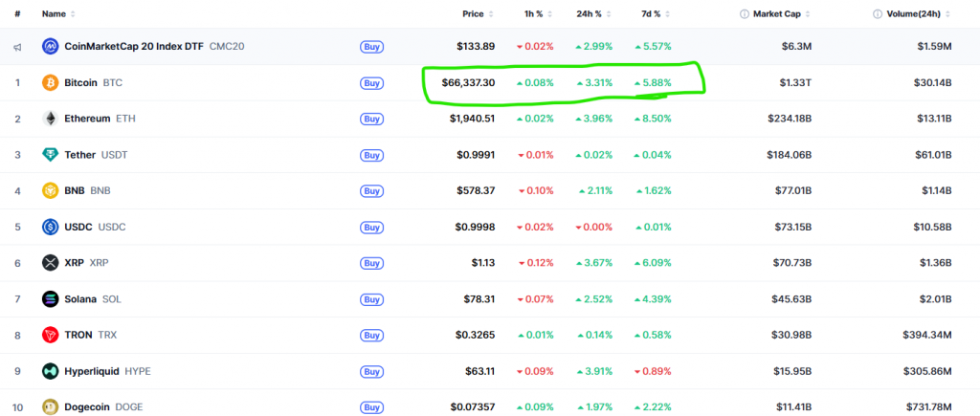This screenshot has width=980, height=416.
Task: Click the Buy button for TRON
Action: pos(371,336)
